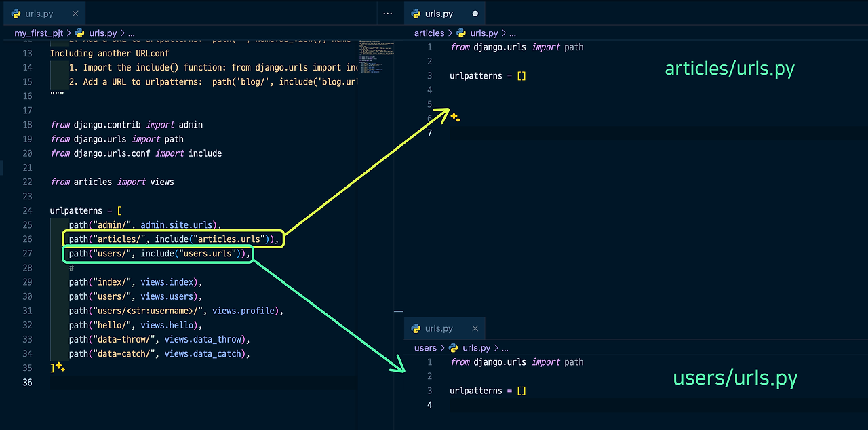Click the sparkle icon after closing bracket line 35
The image size is (868, 430).
point(60,367)
